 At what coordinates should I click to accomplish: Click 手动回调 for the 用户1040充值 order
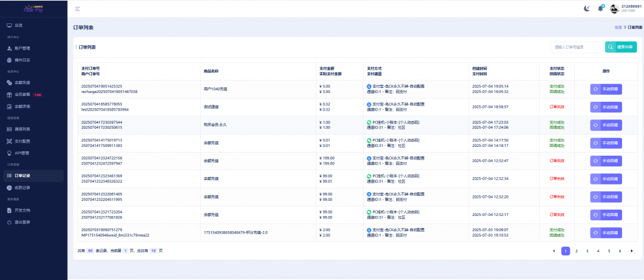click(606, 89)
